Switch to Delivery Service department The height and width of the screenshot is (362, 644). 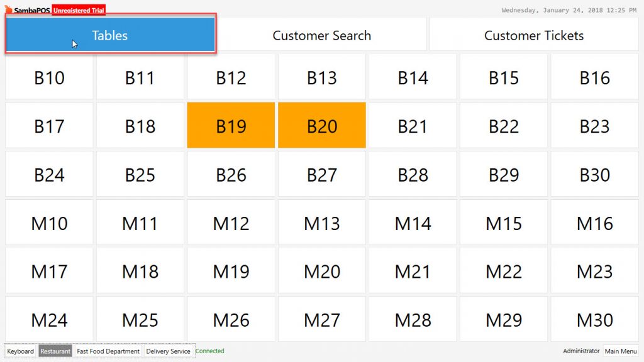168,351
